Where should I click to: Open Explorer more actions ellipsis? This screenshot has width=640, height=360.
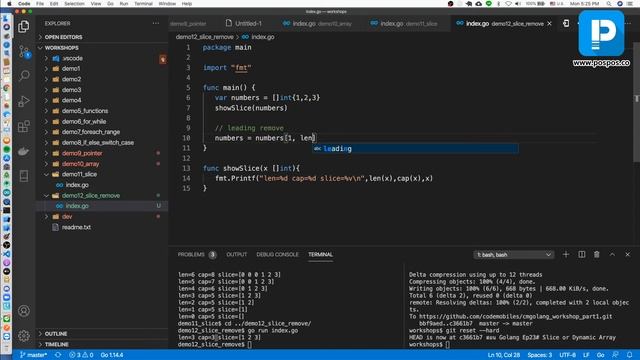156,24
